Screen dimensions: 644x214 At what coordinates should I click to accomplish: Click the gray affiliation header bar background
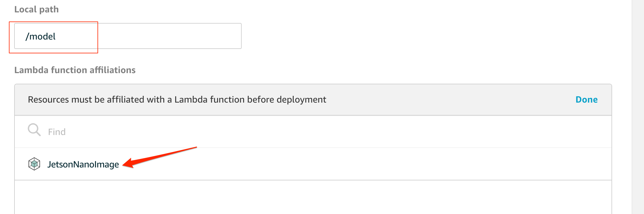tap(443, 100)
